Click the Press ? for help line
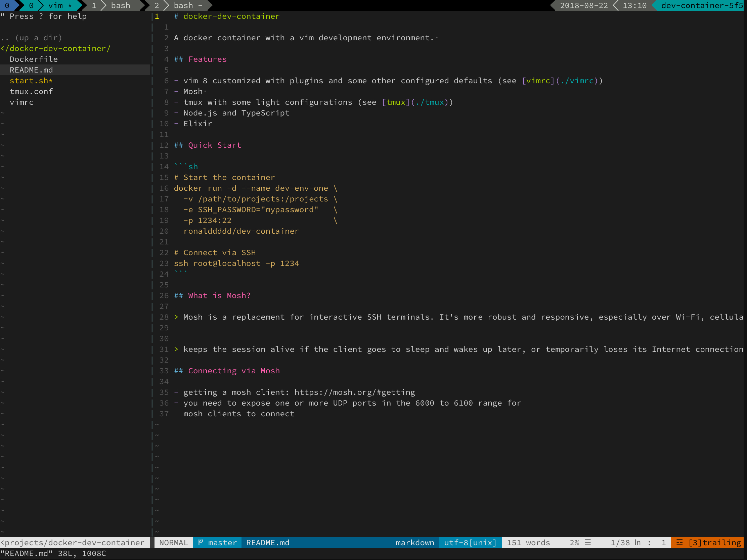This screenshot has height=560, width=747. (44, 16)
